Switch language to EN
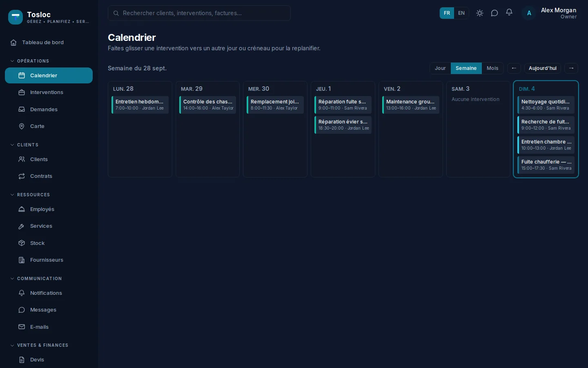This screenshot has width=588, height=368. (461, 13)
